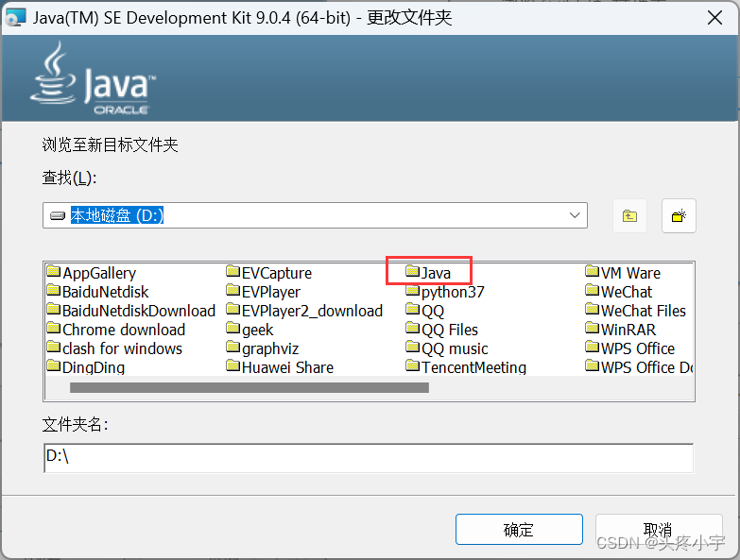Click the horizontal scrollbar in folder list
The image size is (740, 560).
pyautogui.click(x=250, y=387)
